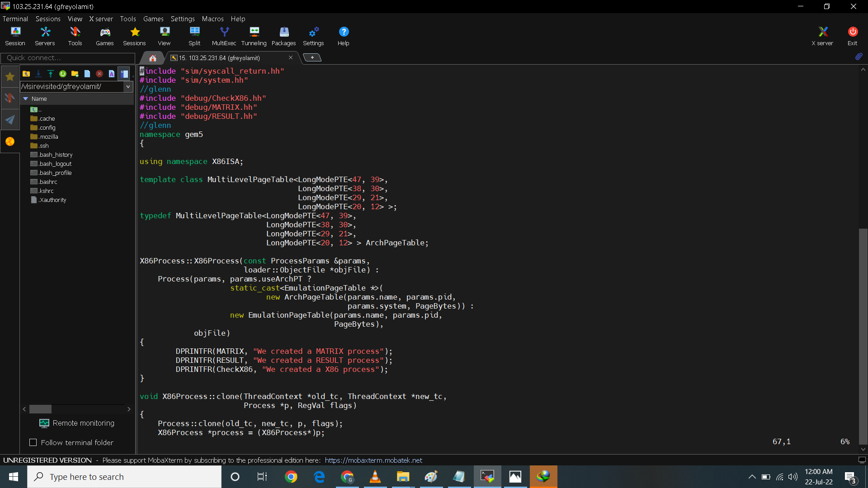Click the Quick connect input field
Image resolution: width=868 pixels, height=488 pixels.
point(68,58)
